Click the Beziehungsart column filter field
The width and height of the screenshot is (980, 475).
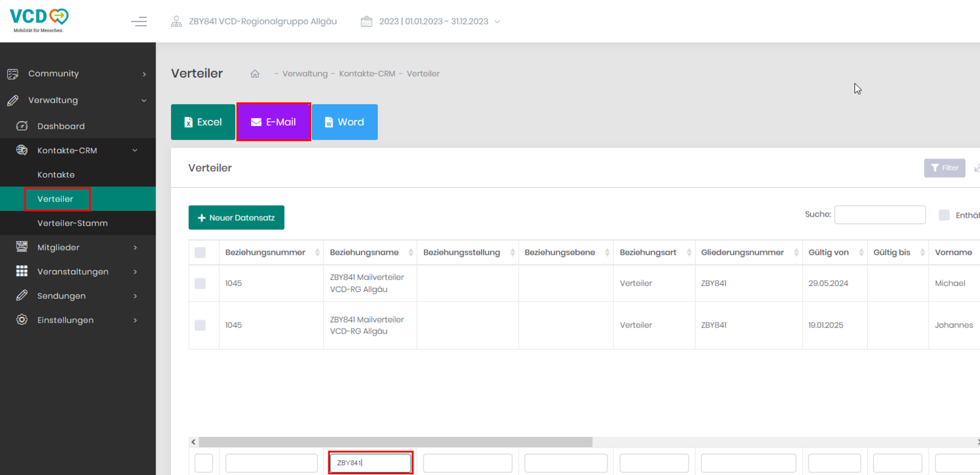click(654, 463)
